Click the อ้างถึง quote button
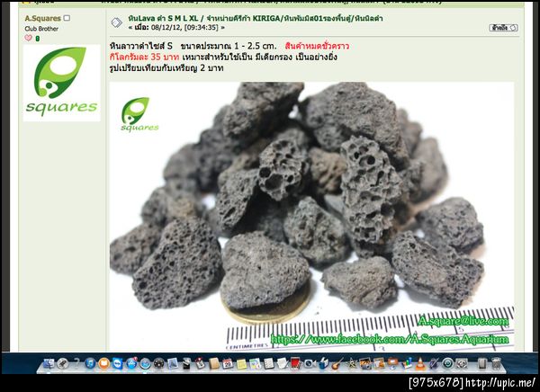This screenshot has width=540, height=392. pyautogui.click(x=503, y=28)
